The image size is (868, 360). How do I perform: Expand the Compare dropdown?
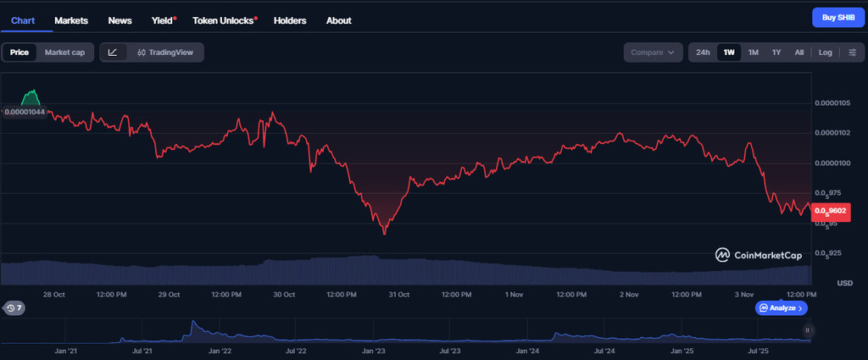click(653, 53)
